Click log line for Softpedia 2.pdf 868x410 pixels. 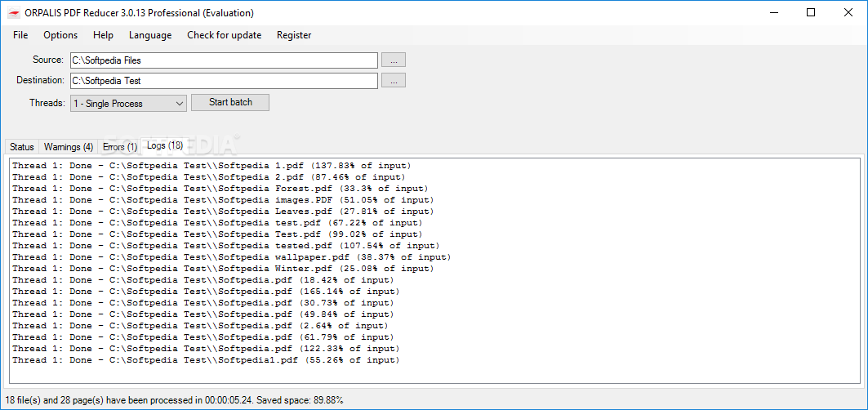(209, 176)
